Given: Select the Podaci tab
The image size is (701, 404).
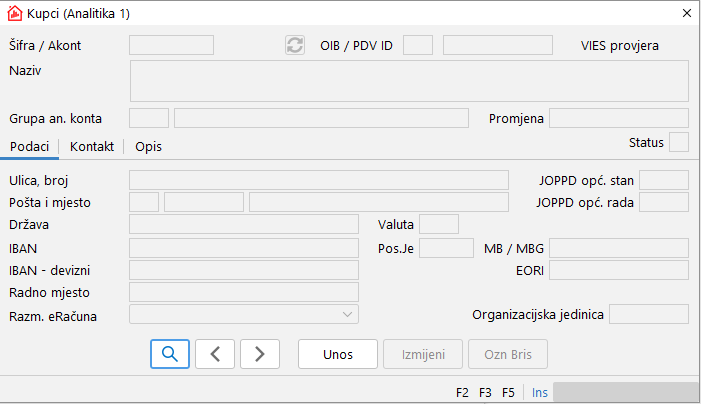Looking at the screenshot, I should pyautogui.click(x=29, y=146).
